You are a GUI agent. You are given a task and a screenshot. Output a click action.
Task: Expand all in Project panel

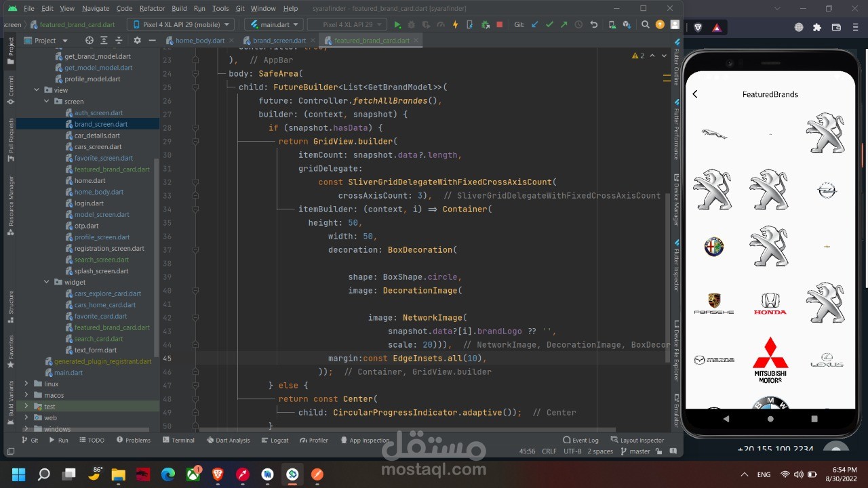tap(104, 40)
